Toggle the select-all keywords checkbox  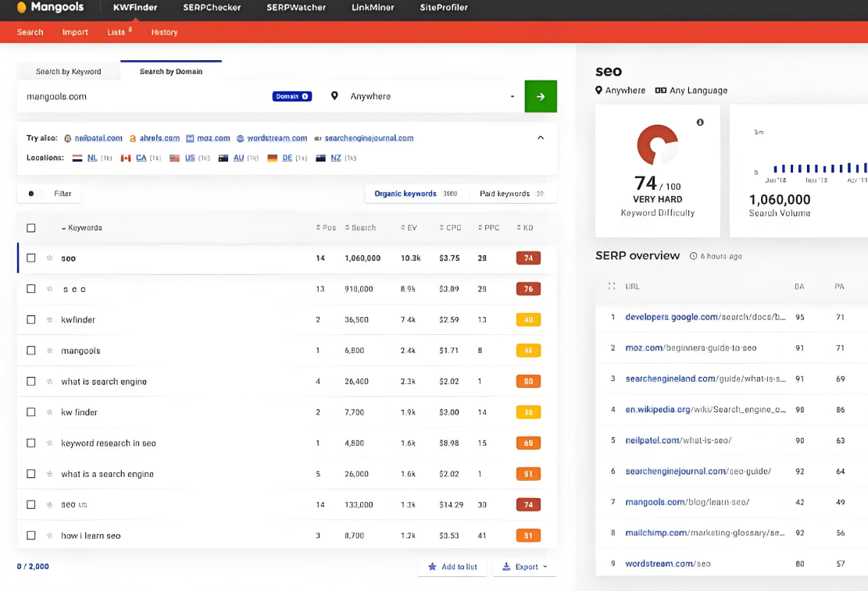[31, 228]
